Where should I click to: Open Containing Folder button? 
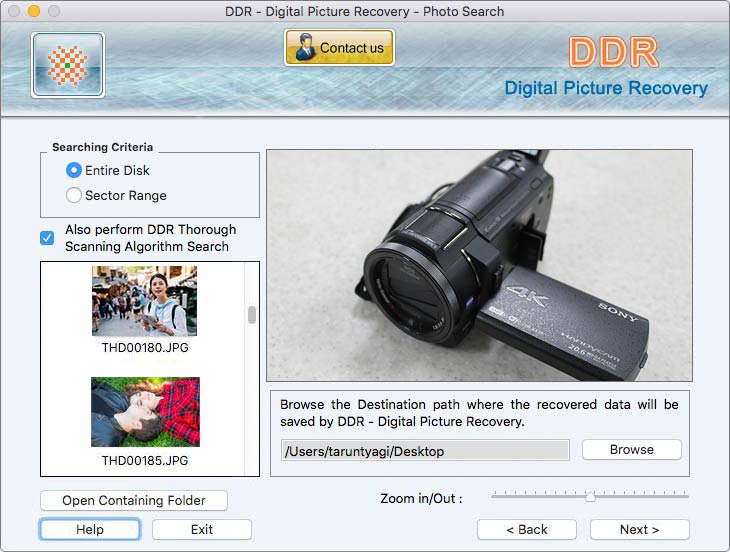[134, 500]
